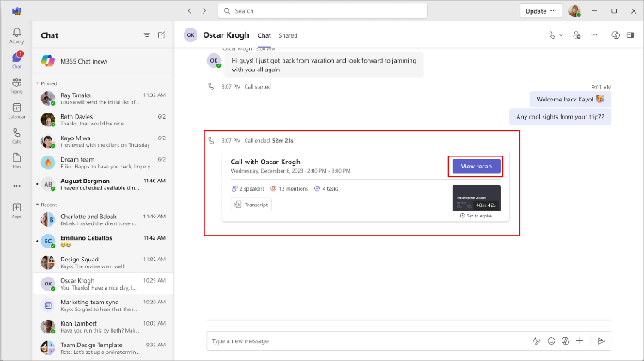
Task: Click the Teams logo icon
Action: tap(16, 11)
